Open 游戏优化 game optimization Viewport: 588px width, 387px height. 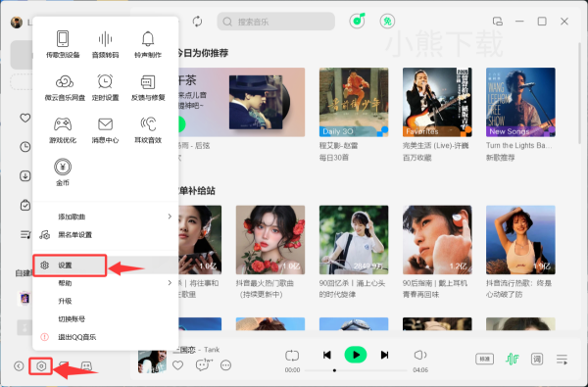[x=63, y=129]
